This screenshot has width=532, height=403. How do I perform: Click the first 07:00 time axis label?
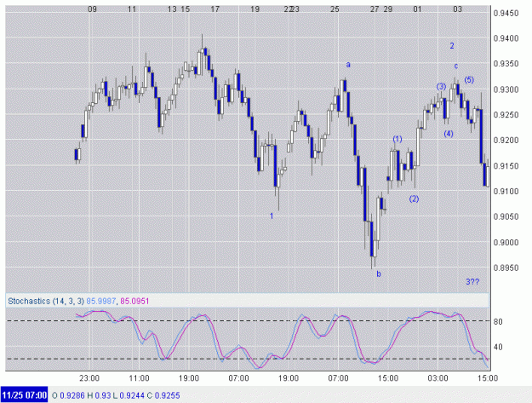(238, 378)
